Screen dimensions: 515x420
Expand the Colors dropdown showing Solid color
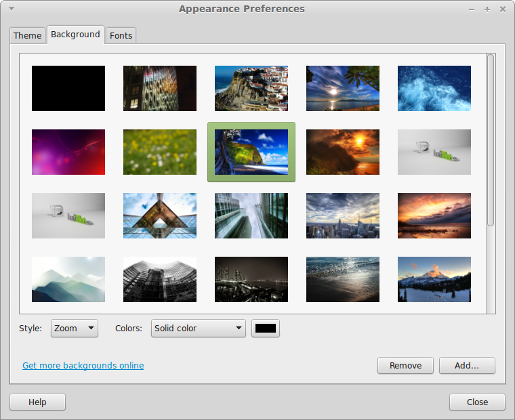point(198,329)
